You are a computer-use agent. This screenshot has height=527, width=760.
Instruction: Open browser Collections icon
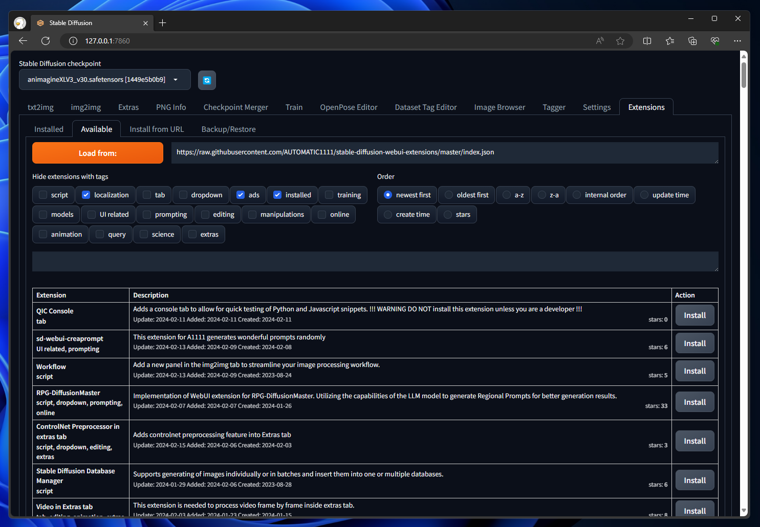692,41
